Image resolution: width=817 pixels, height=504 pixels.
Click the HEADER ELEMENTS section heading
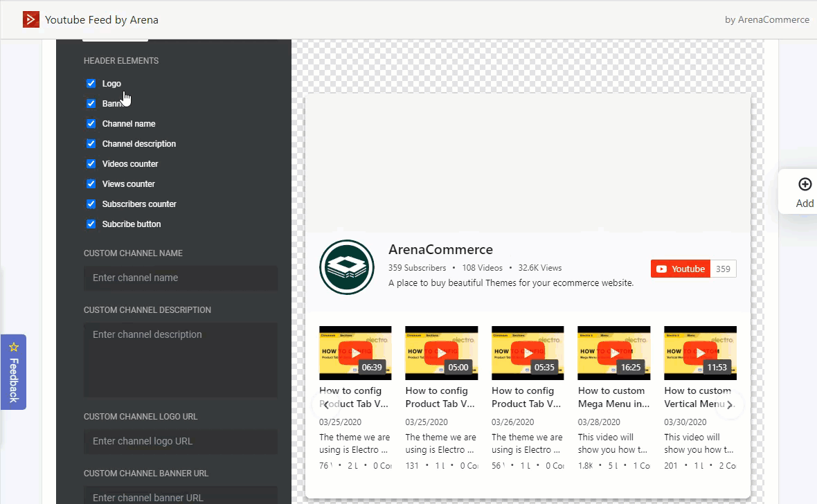click(x=121, y=61)
